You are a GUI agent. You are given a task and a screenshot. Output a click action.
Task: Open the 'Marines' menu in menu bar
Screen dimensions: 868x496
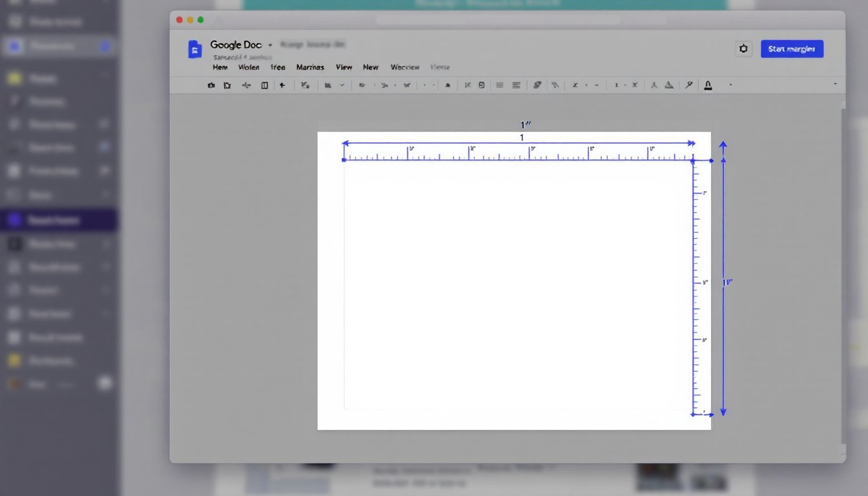click(310, 67)
